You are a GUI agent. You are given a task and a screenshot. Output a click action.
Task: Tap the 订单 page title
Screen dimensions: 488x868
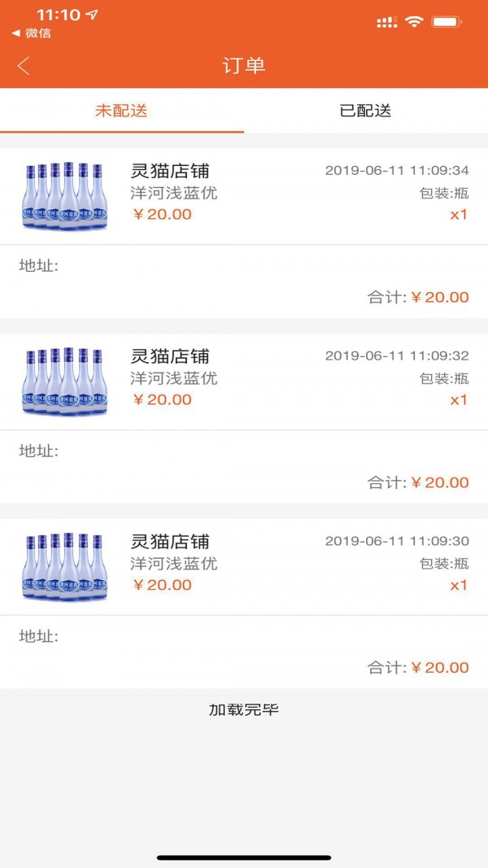point(244,66)
